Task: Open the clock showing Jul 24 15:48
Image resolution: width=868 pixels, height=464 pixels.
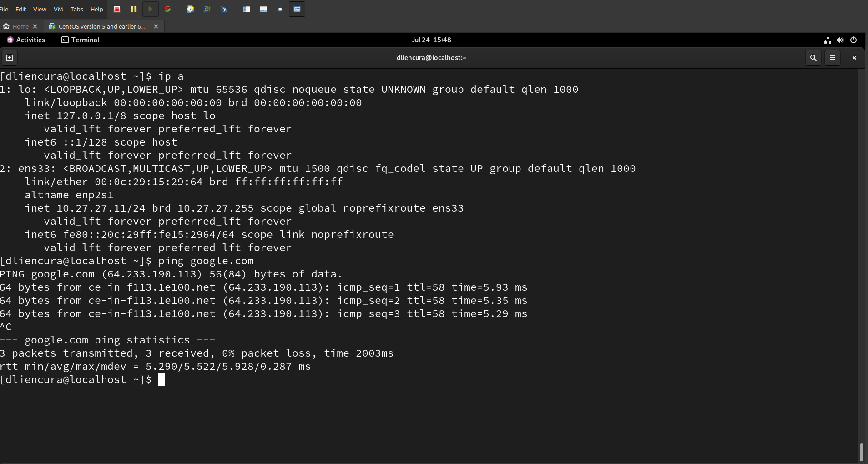Action: pyautogui.click(x=431, y=40)
